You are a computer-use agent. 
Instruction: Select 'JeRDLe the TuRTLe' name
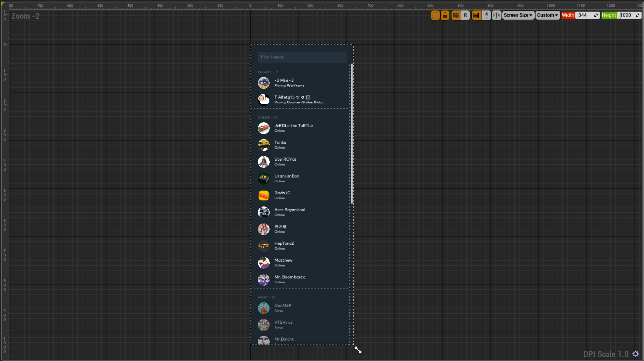tap(294, 125)
